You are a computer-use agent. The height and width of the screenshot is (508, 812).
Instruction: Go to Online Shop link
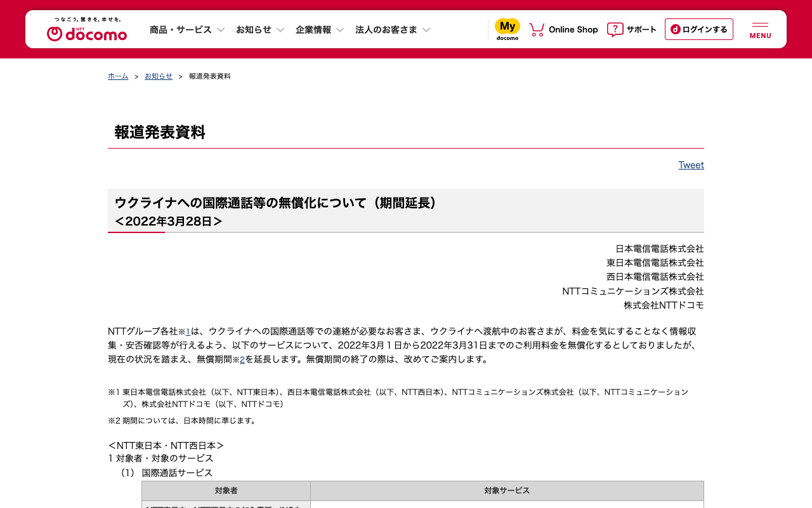point(573,30)
